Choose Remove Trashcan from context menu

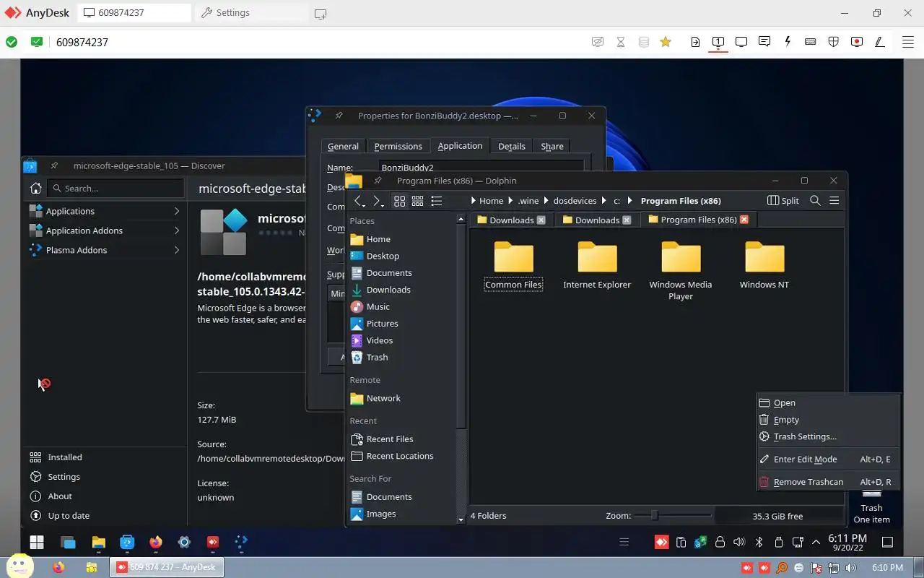[x=828, y=482]
